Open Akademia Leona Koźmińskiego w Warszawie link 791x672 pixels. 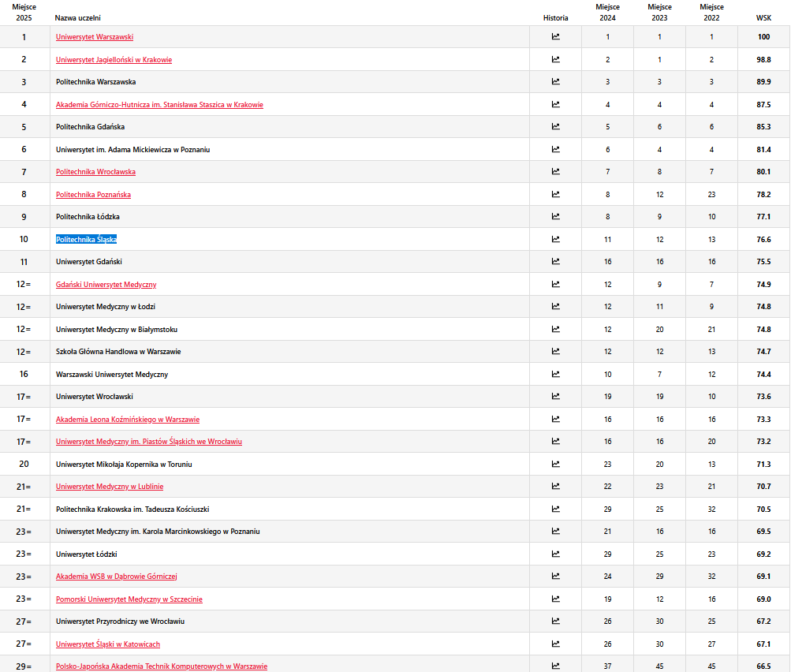point(128,420)
